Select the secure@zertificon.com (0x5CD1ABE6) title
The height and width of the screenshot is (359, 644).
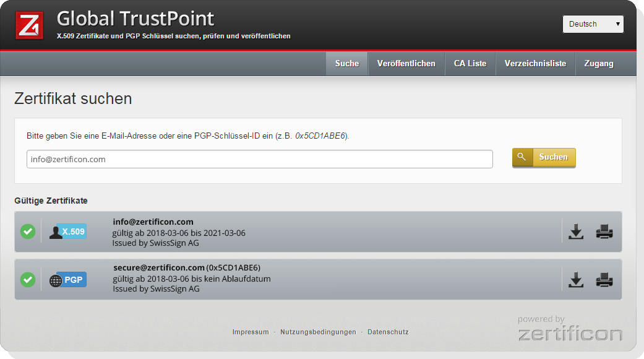(x=187, y=268)
